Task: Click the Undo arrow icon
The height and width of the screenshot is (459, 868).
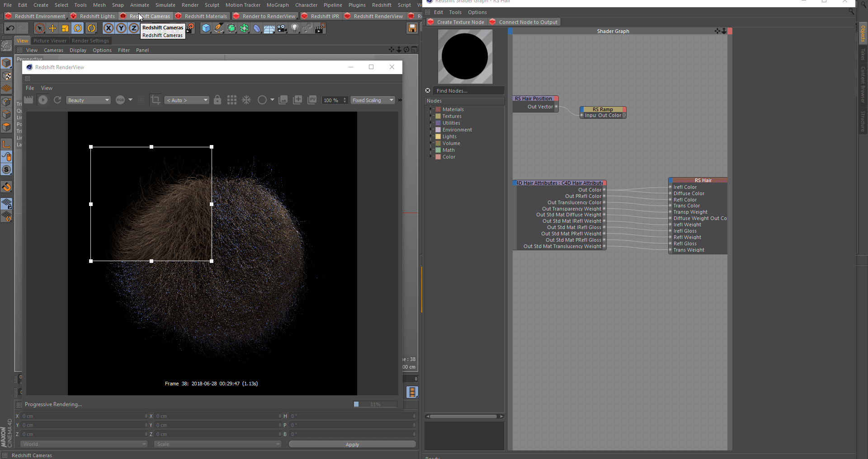Action: [10, 28]
